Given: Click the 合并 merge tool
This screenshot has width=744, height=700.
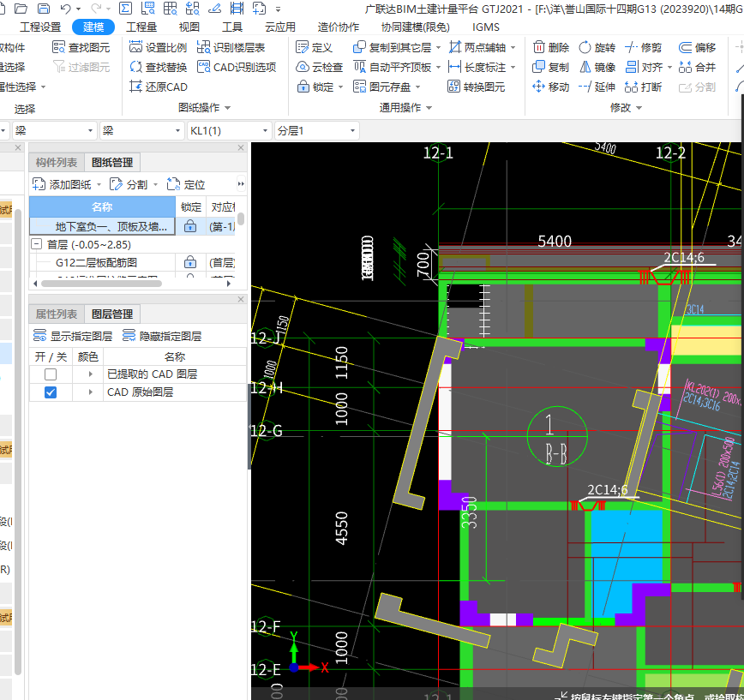Looking at the screenshot, I should click(697, 68).
